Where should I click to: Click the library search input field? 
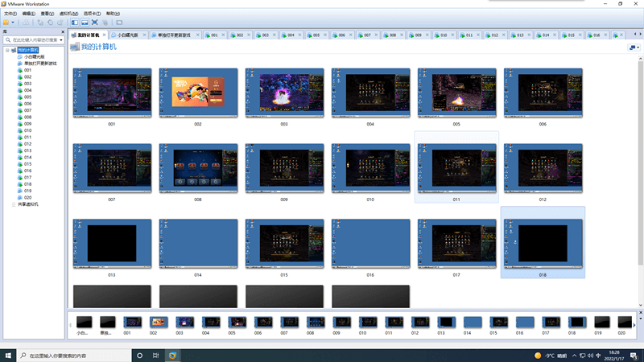click(35, 39)
